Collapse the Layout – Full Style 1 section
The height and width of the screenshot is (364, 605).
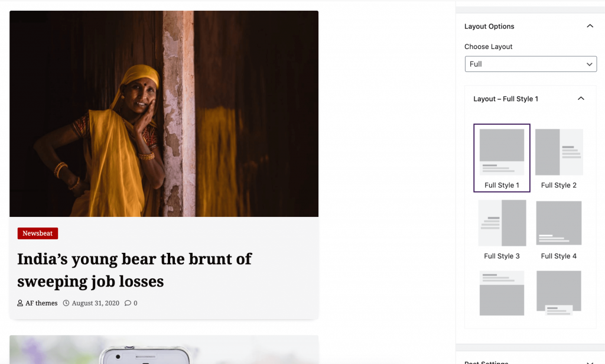tap(581, 99)
